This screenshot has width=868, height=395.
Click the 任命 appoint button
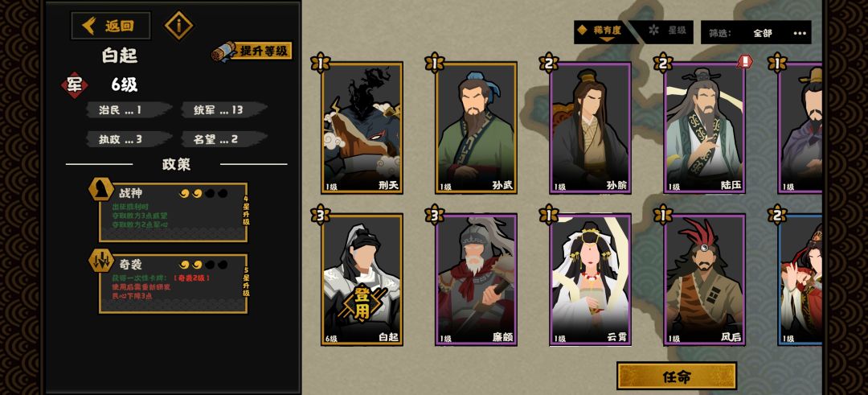coord(677,376)
